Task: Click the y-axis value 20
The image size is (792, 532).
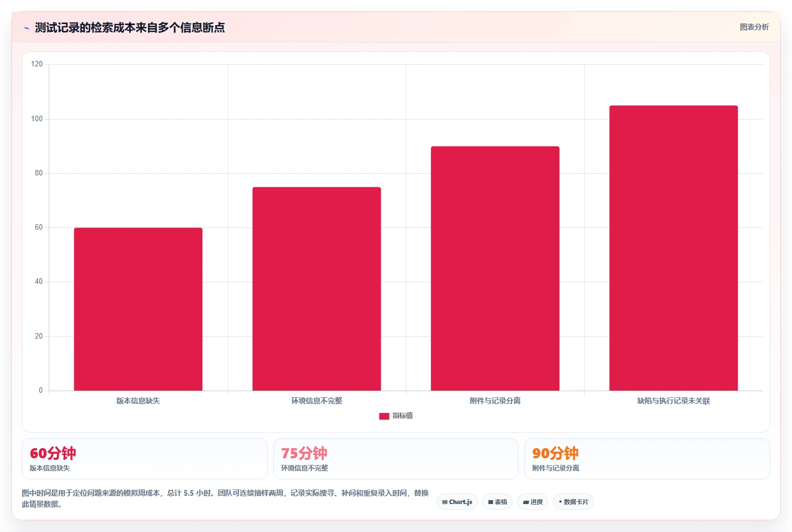Action: tap(39, 336)
